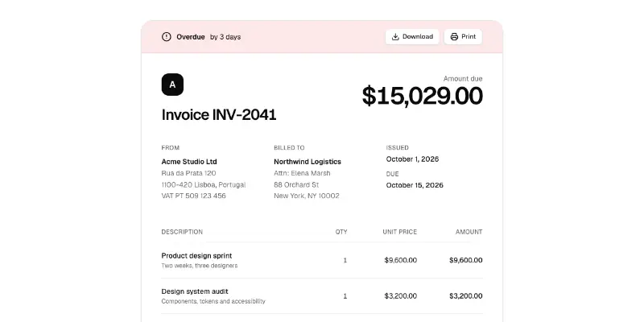Click "88 Orchard St" address line

click(x=296, y=185)
